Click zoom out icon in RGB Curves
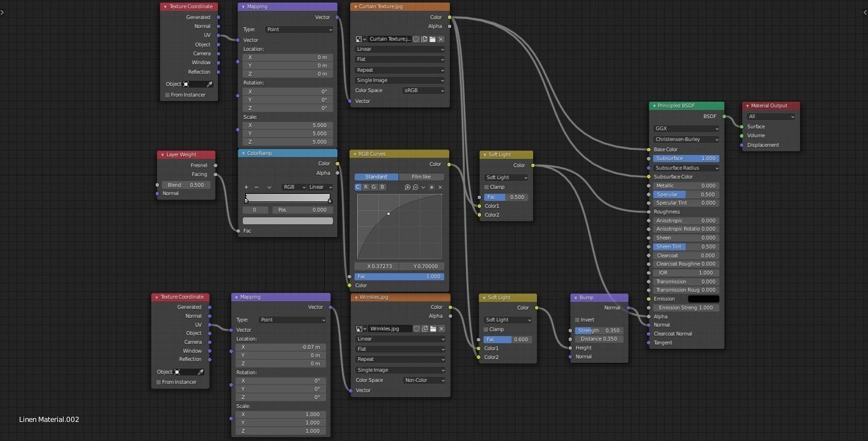This screenshot has height=441, width=868. [x=416, y=187]
